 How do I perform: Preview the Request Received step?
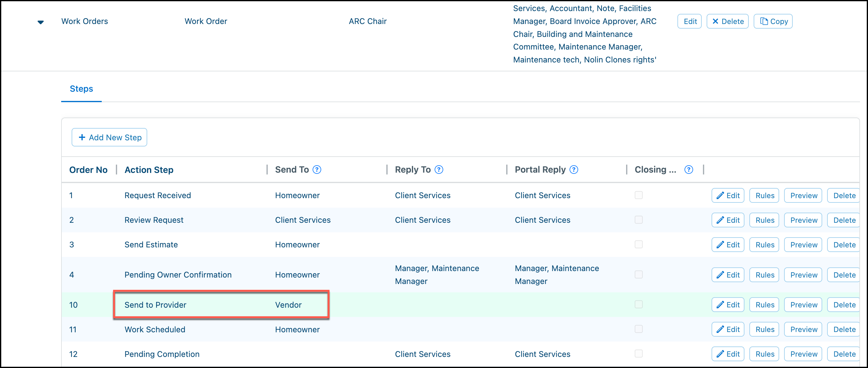803,195
